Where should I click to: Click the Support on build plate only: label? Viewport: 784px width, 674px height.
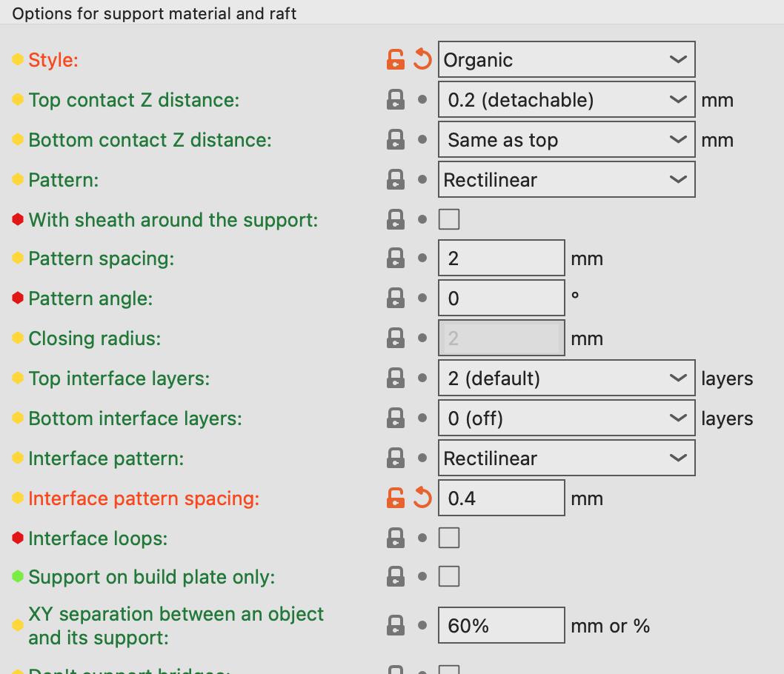pos(152,577)
